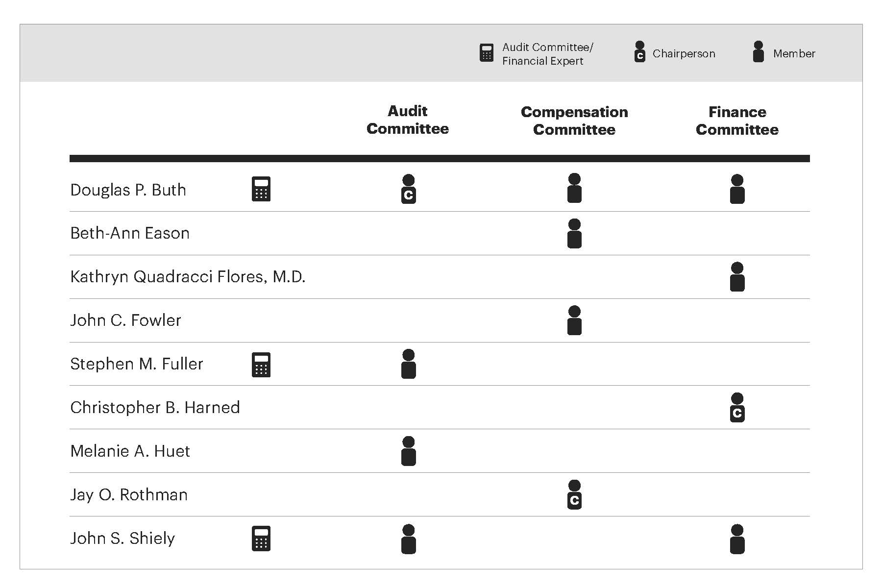Click Stephen M. Fuller's calculator icon

click(x=261, y=365)
